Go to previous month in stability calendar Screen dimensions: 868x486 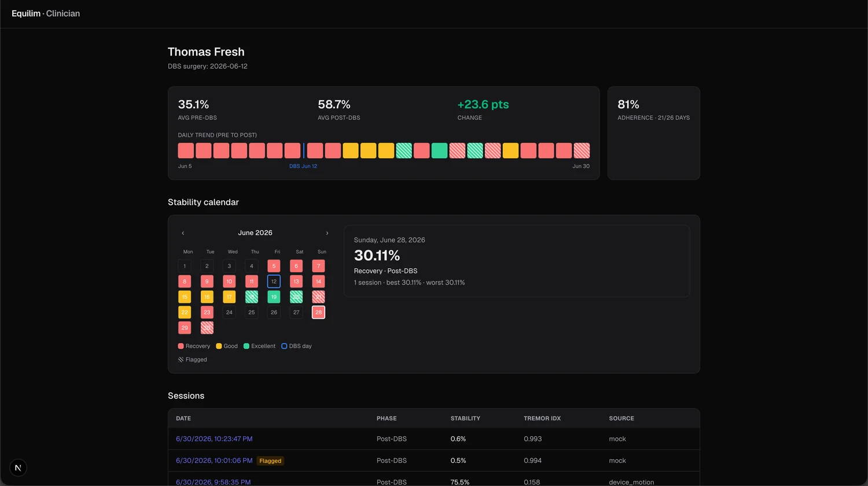pos(183,233)
